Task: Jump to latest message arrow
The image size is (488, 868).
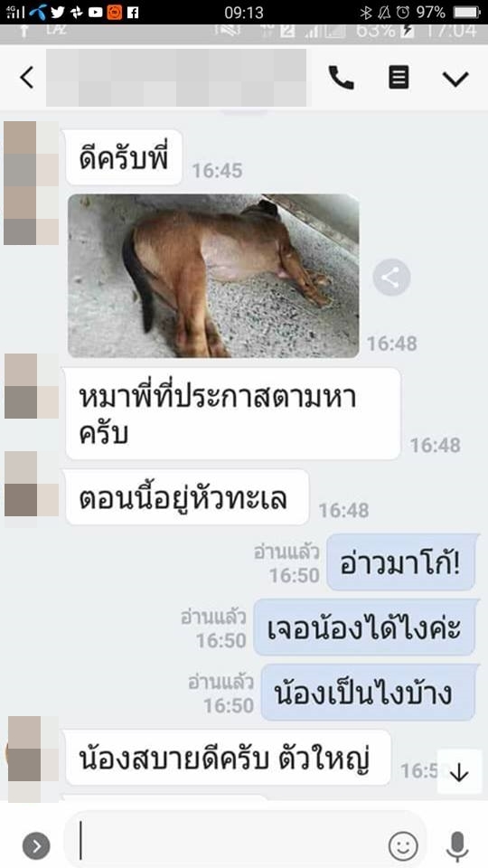Action: 459,773
